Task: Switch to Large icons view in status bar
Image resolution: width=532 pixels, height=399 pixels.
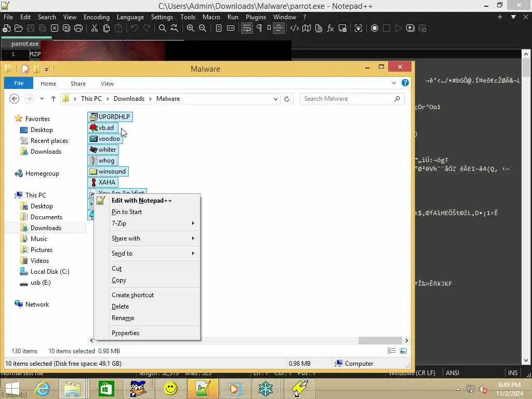Action: pos(403,351)
